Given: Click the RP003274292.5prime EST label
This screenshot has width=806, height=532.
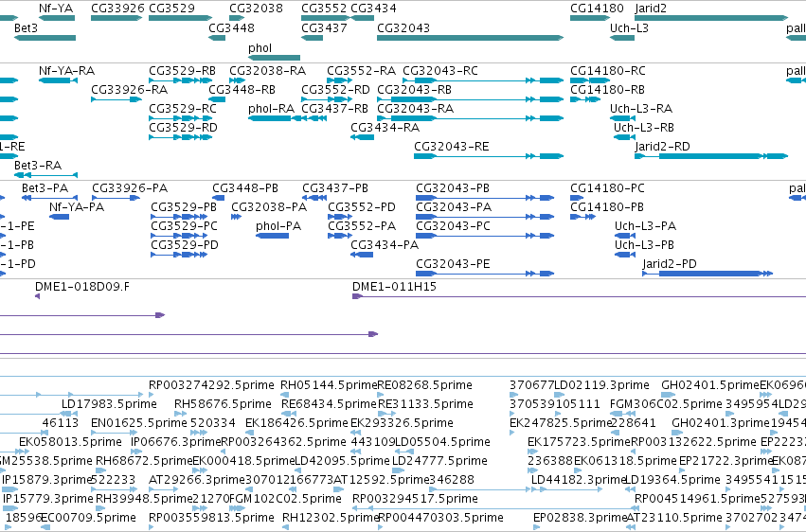Looking at the screenshot, I should click(211, 385).
